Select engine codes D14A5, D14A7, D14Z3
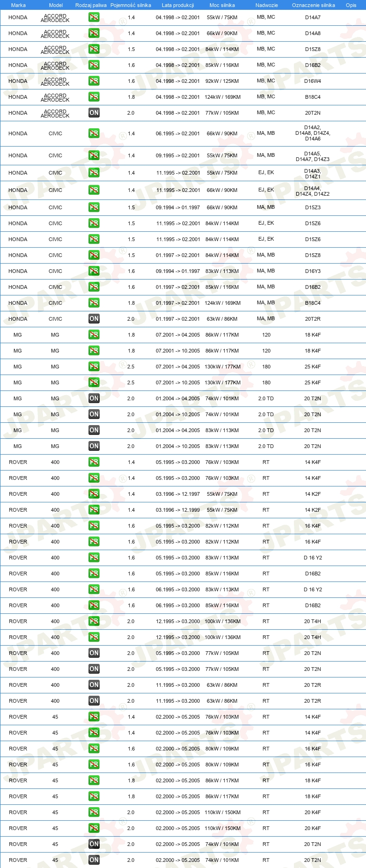 (x=313, y=156)
